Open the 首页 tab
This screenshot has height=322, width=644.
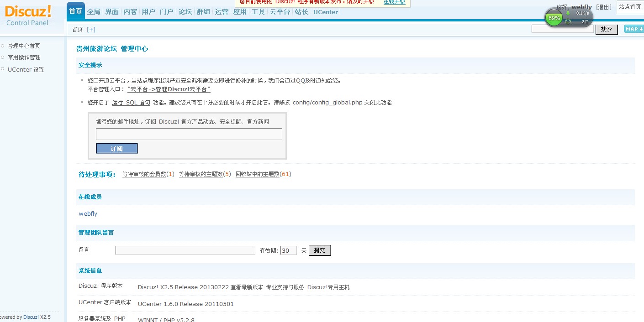tap(76, 11)
